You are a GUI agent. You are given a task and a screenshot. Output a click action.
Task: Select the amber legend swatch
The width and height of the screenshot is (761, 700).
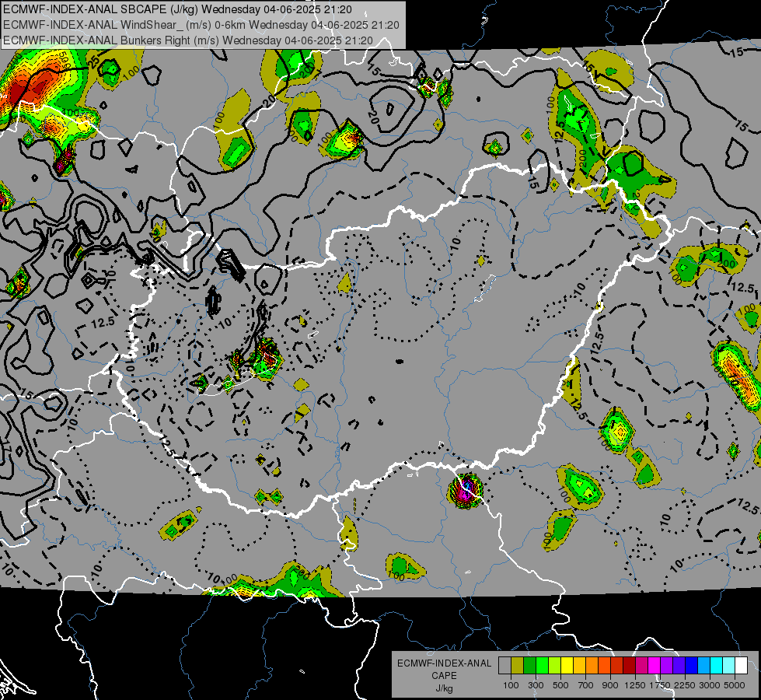tap(579, 666)
